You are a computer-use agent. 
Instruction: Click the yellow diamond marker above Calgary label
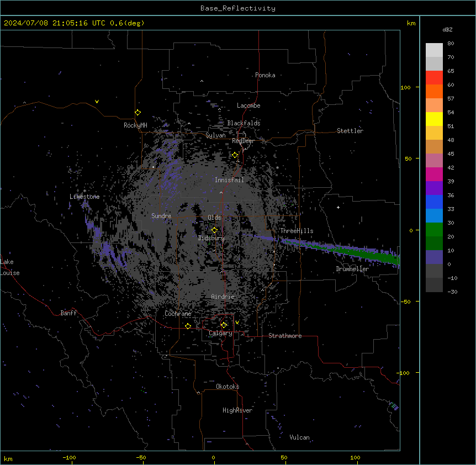tap(224, 325)
